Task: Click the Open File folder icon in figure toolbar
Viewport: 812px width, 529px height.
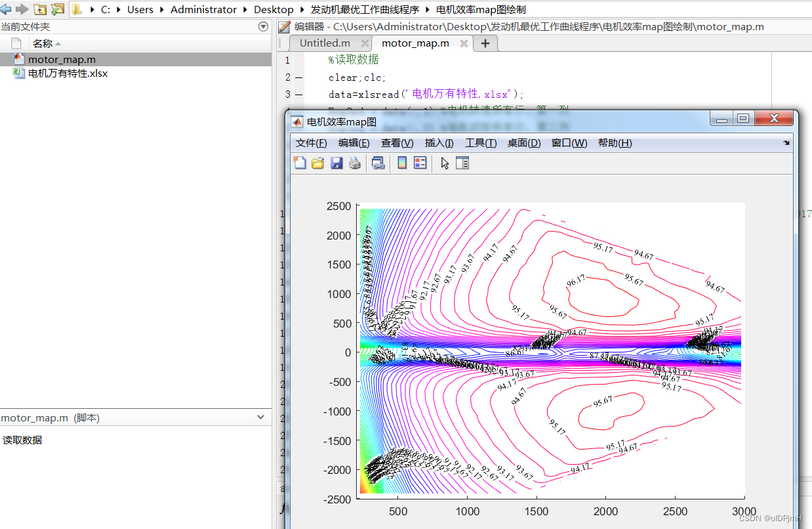Action: point(317,163)
